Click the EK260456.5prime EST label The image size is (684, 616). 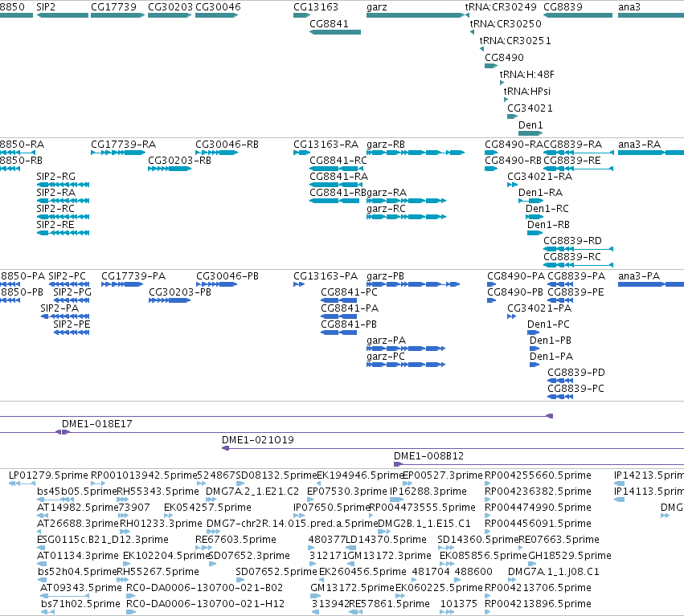pyautogui.click(x=362, y=572)
